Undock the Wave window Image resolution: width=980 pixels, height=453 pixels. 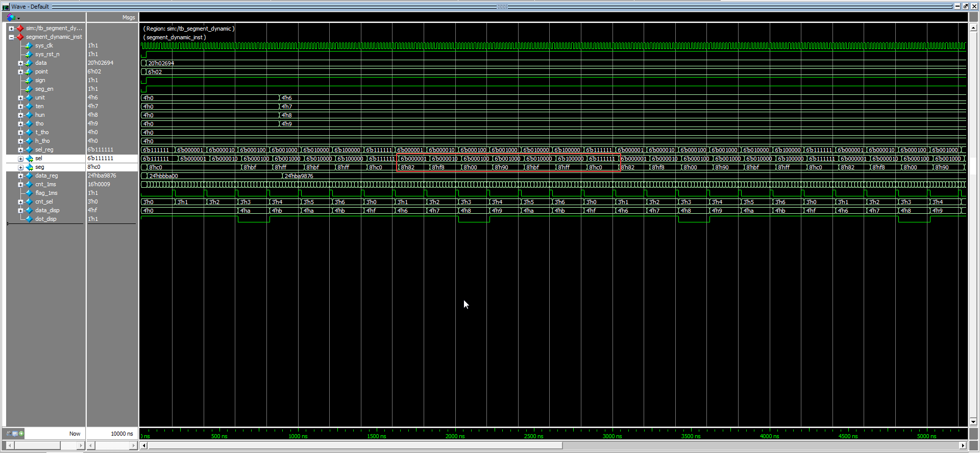[x=966, y=6]
